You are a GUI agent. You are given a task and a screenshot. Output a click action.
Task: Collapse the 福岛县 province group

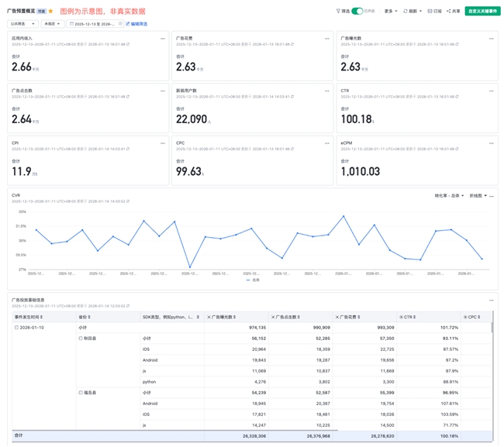(x=81, y=393)
